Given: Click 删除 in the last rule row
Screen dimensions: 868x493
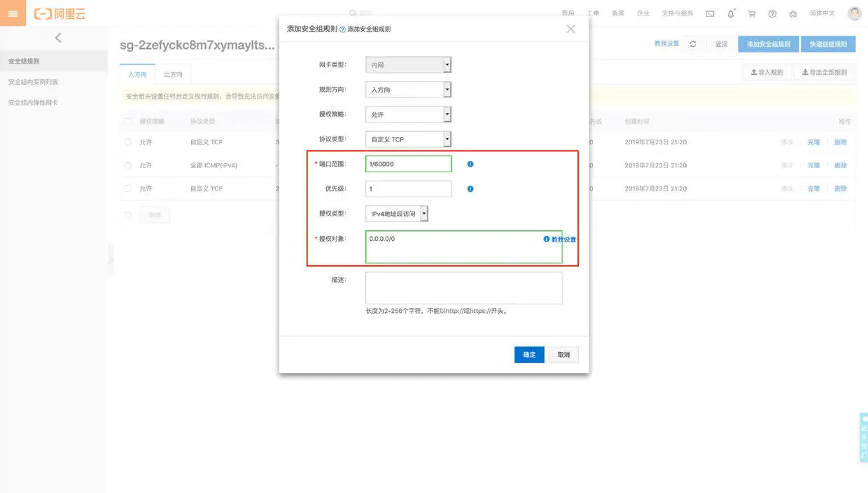Looking at the screenshot, I should 841,188.
